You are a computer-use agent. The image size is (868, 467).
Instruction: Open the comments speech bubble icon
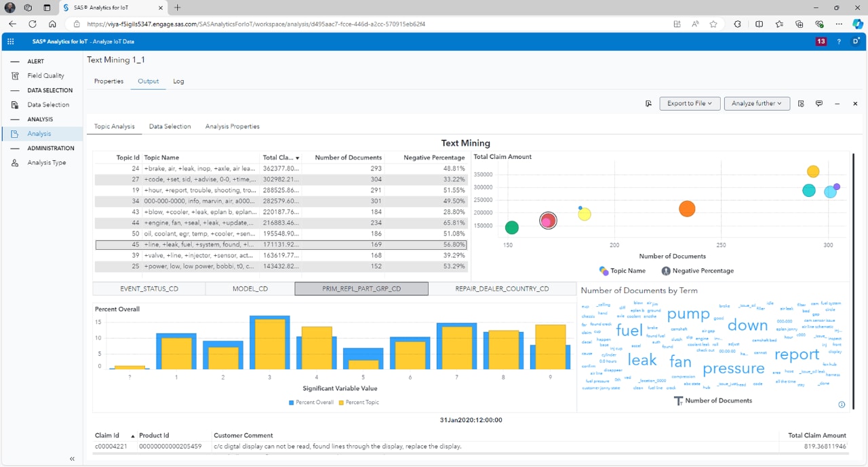[x=819, y=104]
